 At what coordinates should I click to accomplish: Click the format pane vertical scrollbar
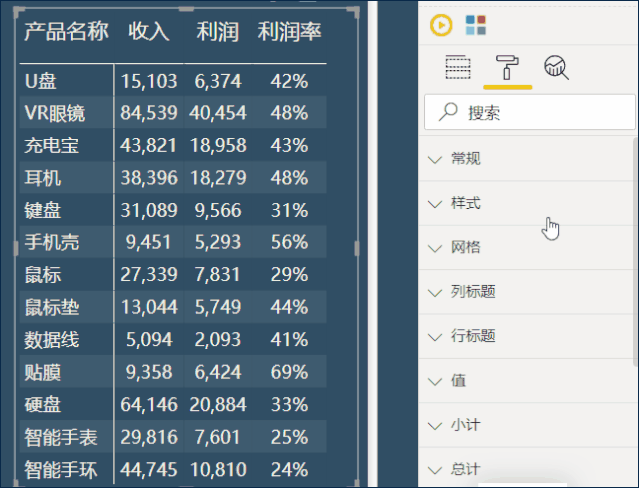[x=635, y=252]
